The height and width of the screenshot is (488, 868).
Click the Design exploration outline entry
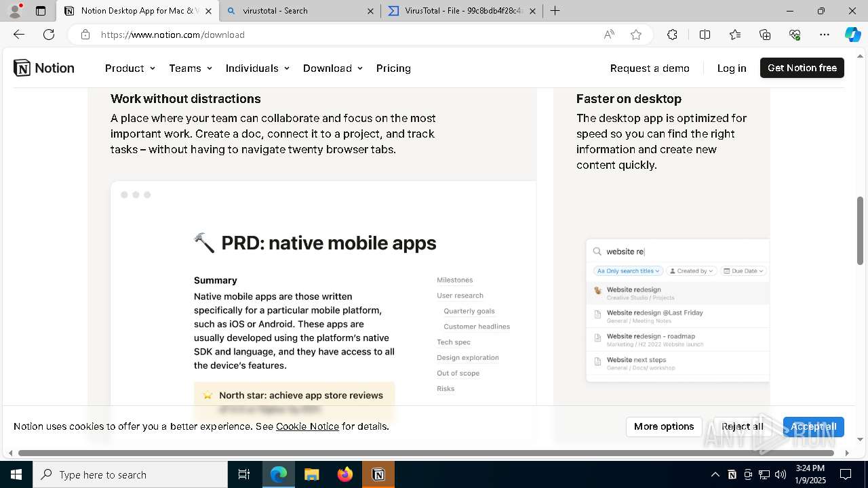[468, 358]
